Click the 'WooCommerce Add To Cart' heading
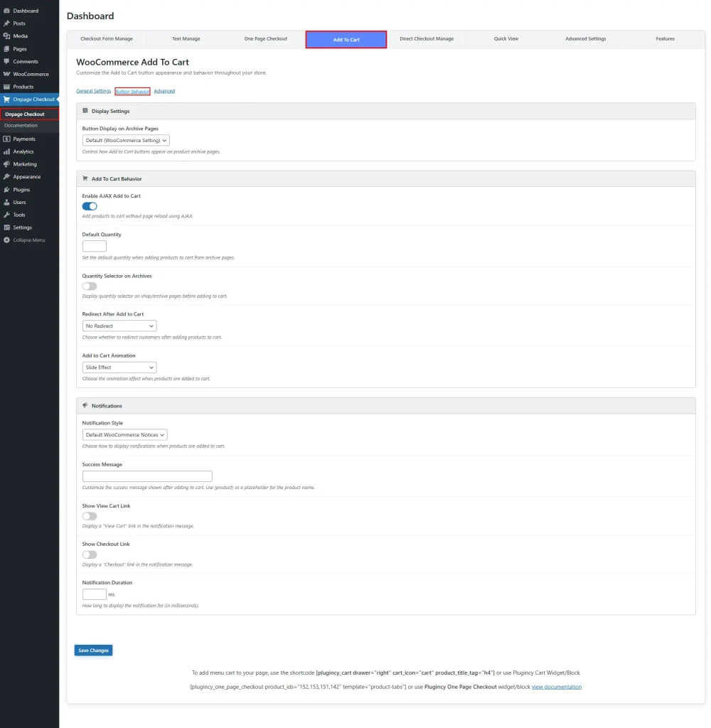This screenshot has height=728, width=711. tap(132, 62)
